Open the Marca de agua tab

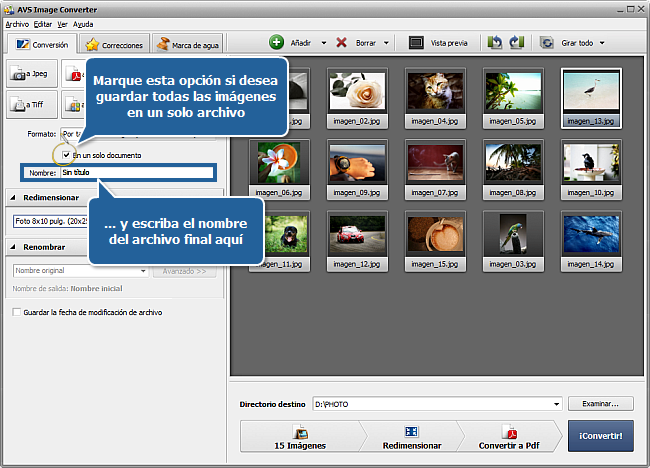188,44
